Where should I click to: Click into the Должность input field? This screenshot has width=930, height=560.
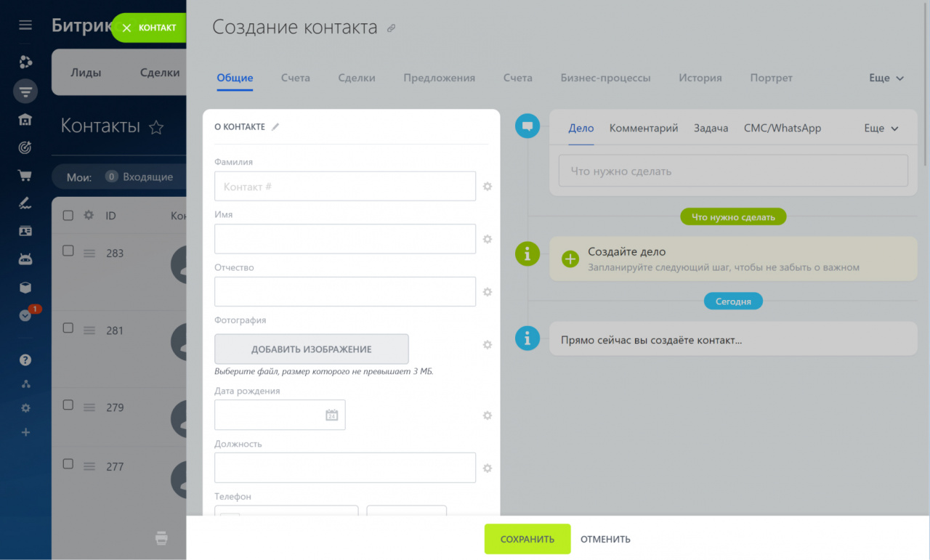[x=345, y=468]
